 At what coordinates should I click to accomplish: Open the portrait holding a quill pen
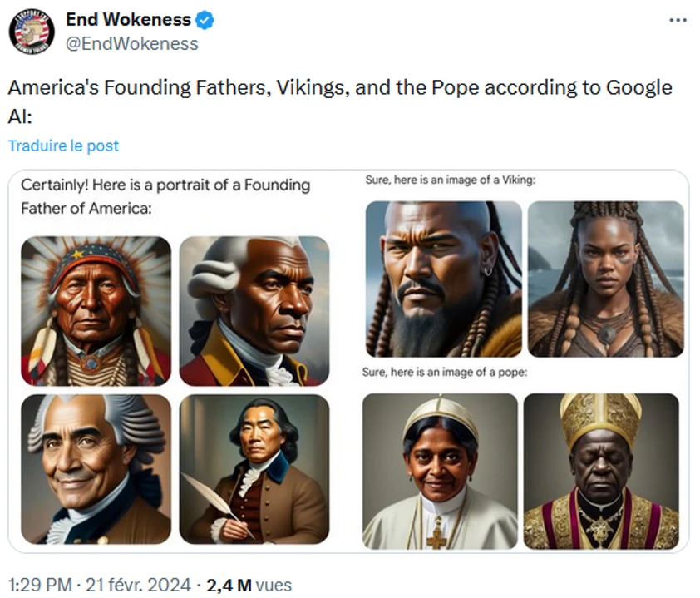click(254, 469)
